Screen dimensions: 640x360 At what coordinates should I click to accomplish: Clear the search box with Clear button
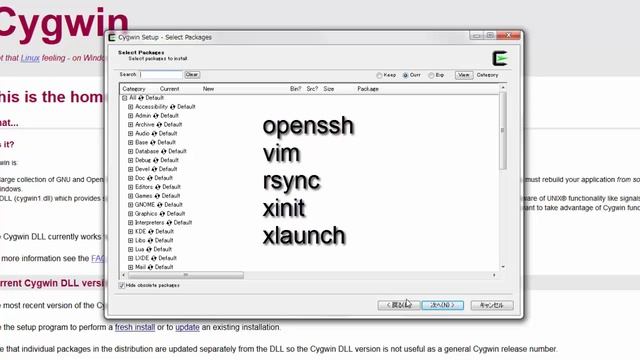[192, 75]
